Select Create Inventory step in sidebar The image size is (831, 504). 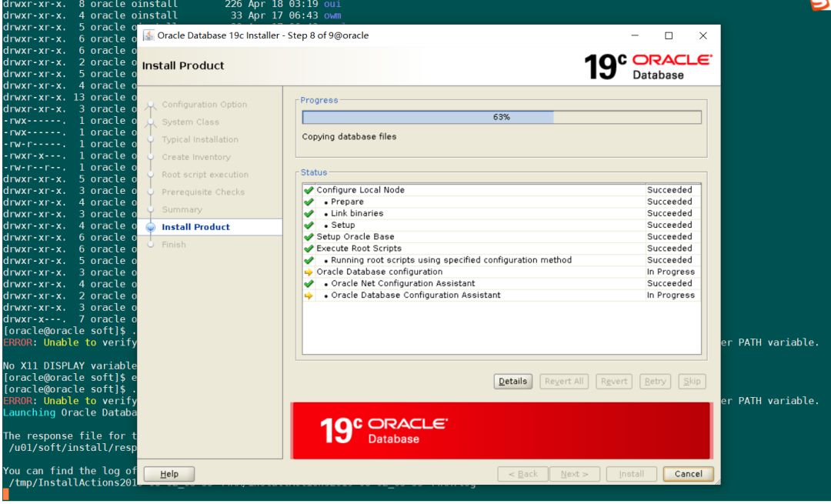pos(196,157)
